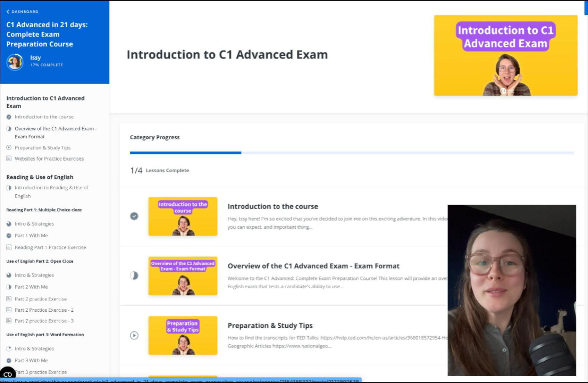
Task: Click the "Use of English Part 2: Open Cloze" subheading
Action: 40,261
